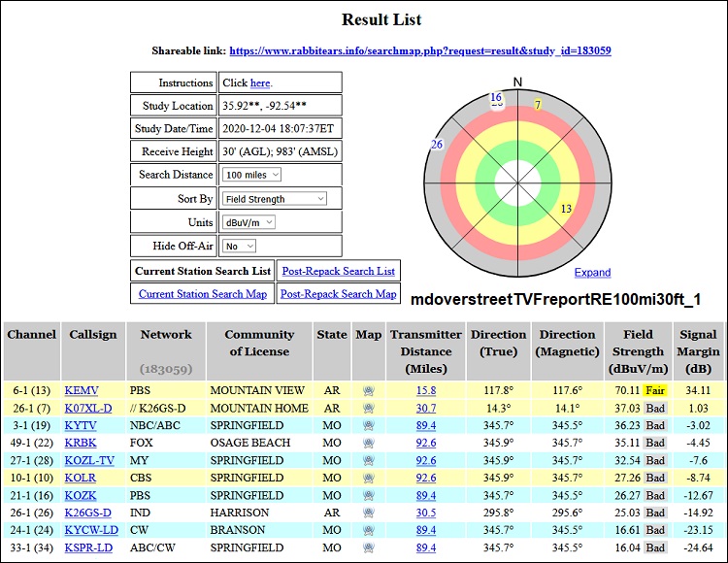
Task: Open the KOLR row map icon
Action: coord(368,479)
